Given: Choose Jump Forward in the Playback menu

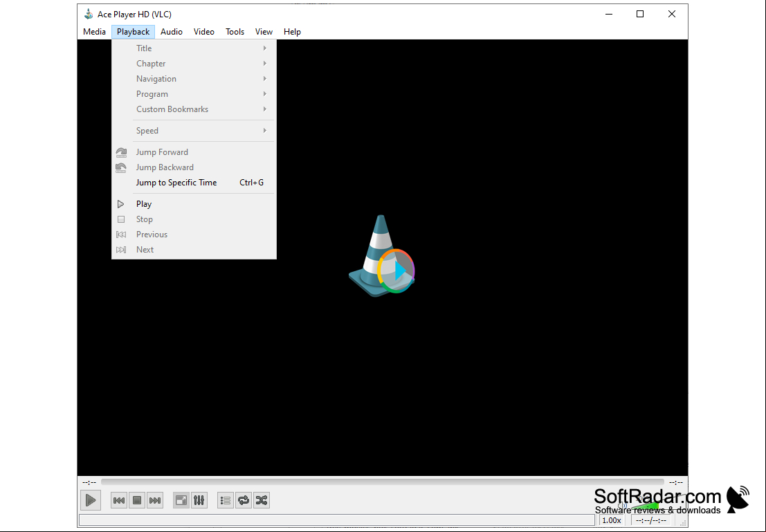Looking at the screenshot, I should click(194, 152).
